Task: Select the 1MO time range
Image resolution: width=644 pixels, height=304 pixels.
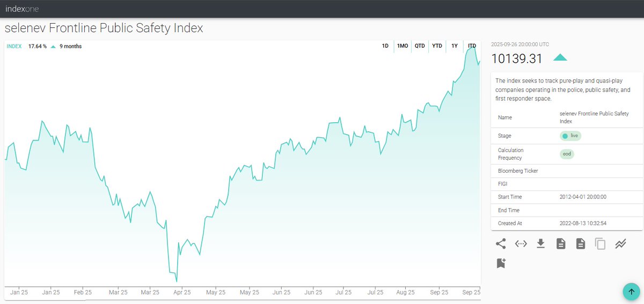Action: coord(402,46)
